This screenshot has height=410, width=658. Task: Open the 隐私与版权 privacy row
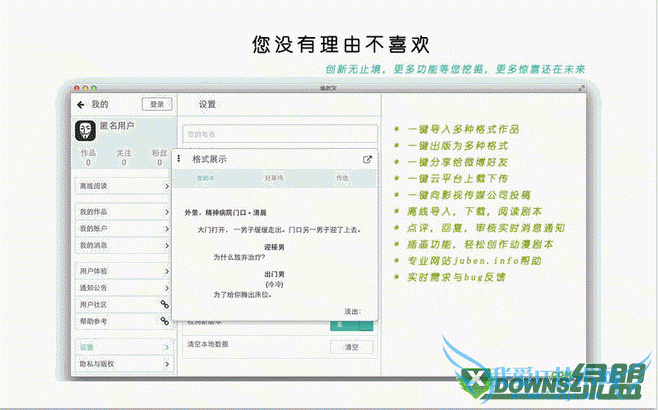click(124, 364)
